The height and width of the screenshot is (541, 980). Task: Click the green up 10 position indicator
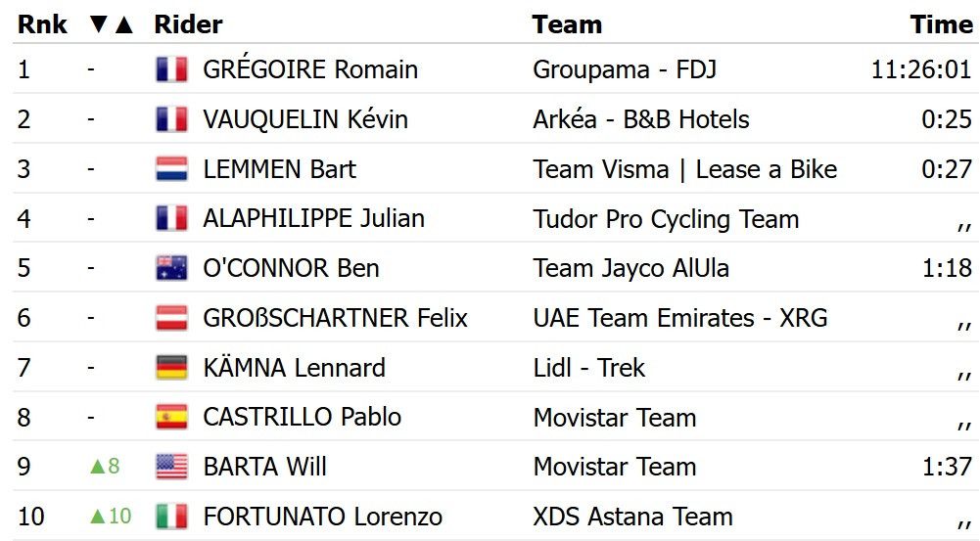(109, 517)
